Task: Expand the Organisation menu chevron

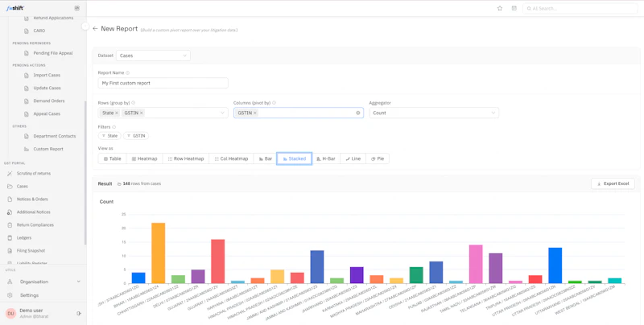Action: pyautogui.click(x=78, y=282)
